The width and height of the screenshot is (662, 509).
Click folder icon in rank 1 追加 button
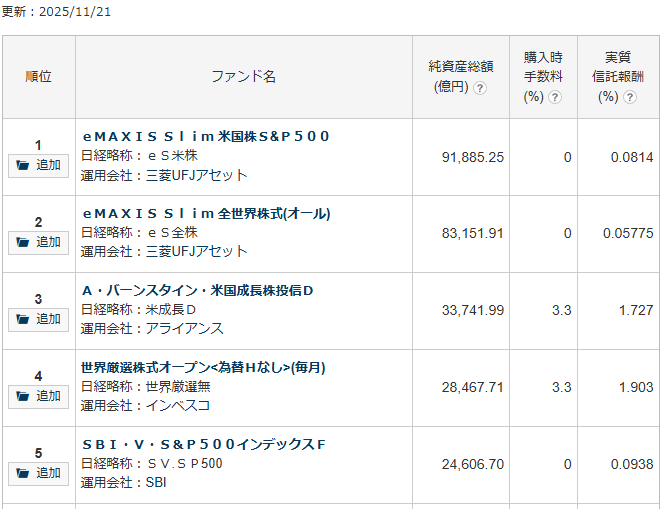point(23,165)
